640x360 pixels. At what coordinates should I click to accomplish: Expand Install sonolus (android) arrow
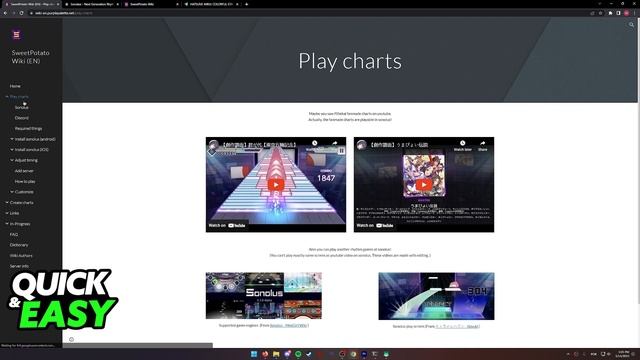(x=12, y=139)
